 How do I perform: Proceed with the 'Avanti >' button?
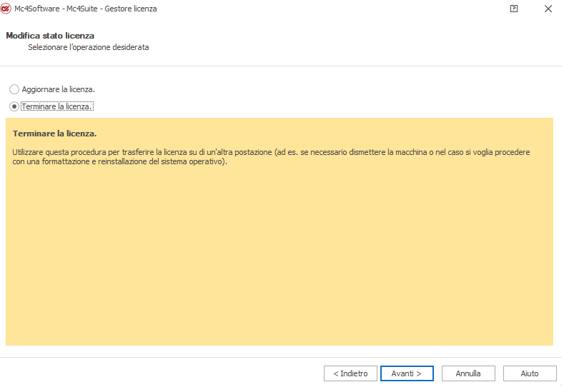pyautogui.click(x=407, y=373)
